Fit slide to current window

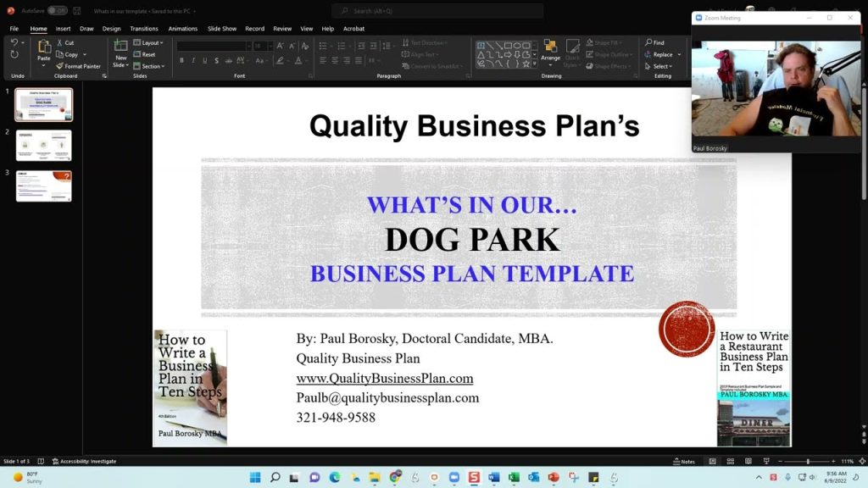[862, 462]
